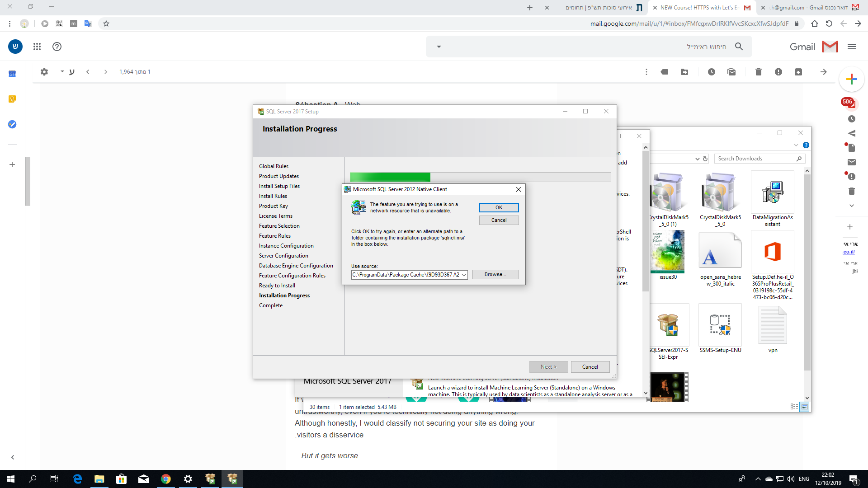
Task: Open the Gmail help question mark icon
Action: (x=57, y=47)
